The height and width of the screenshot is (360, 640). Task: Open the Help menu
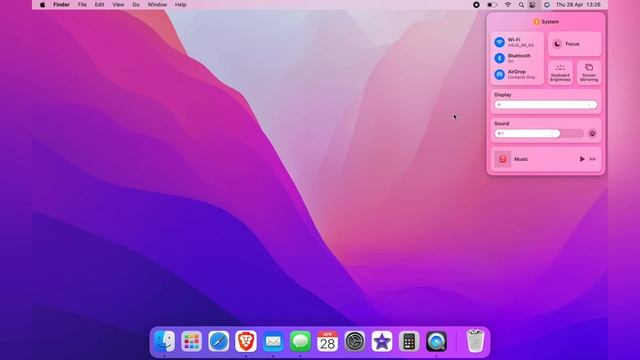click(x=180, y=4)
